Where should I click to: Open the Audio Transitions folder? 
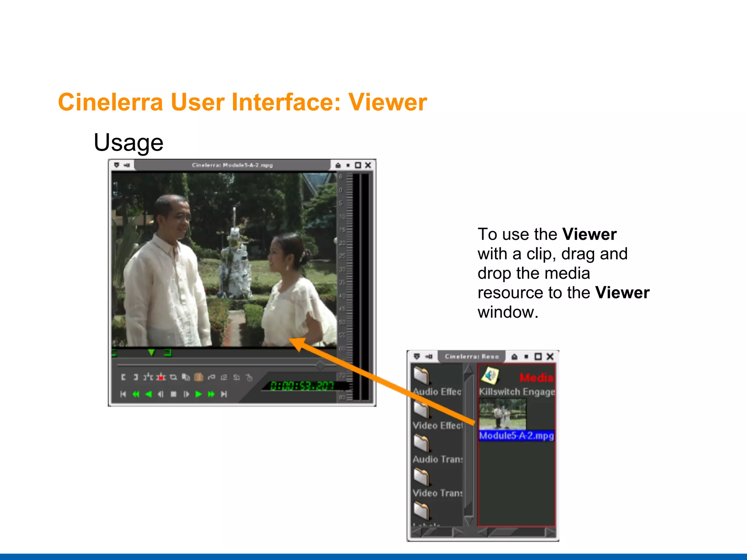(x=421, y=443)
